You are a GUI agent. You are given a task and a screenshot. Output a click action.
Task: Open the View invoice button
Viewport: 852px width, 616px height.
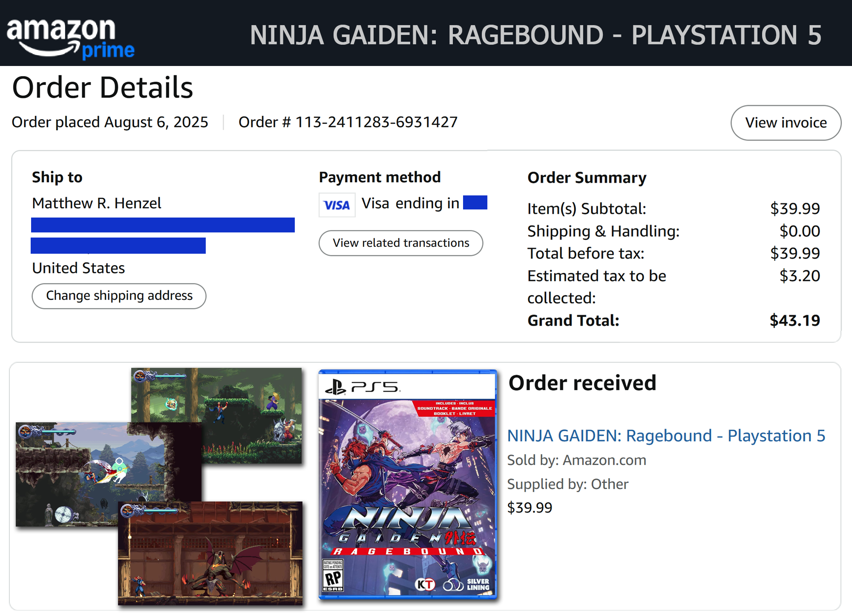point(786,123)
